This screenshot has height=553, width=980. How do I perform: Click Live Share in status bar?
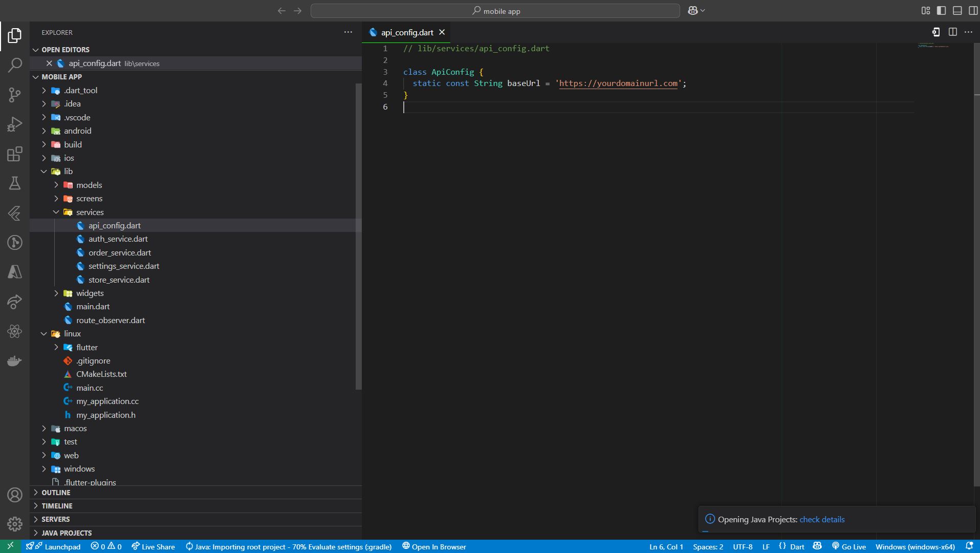click(153, 547)
